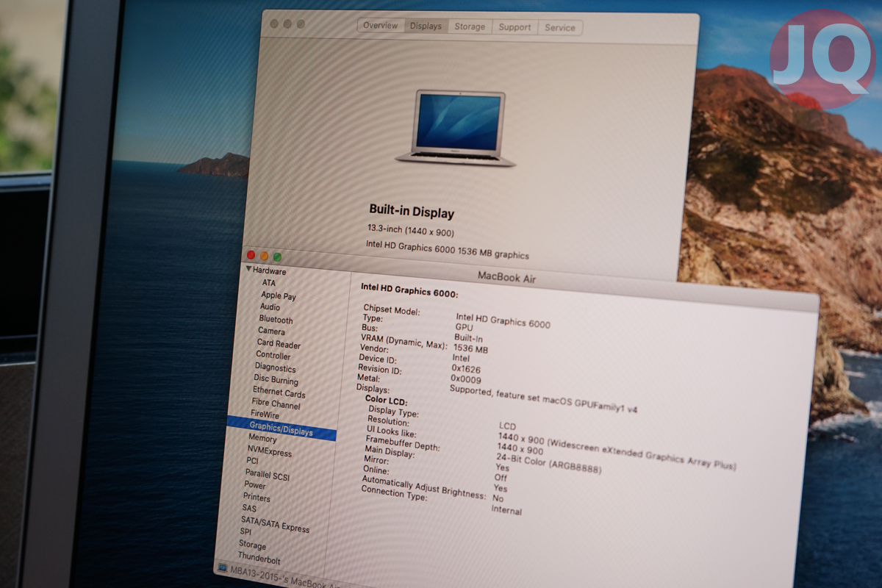Click the "1536 MB" VRAM value
Screen dimensions: 882x588
pos(470,348)
